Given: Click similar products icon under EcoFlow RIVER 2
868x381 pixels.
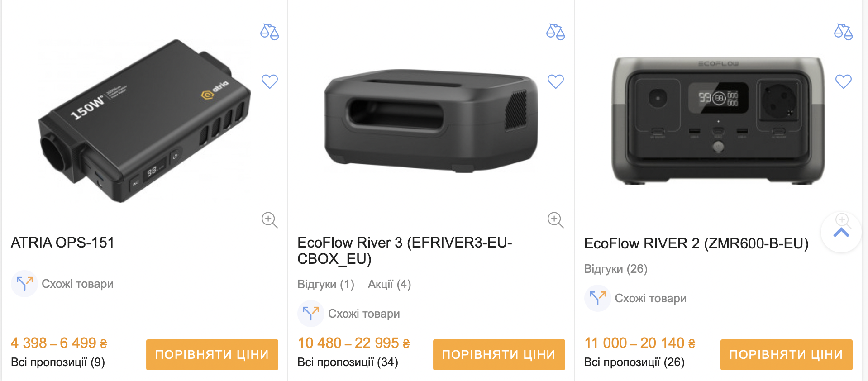Looking at the screenshot, I should [x=597, y=298].
